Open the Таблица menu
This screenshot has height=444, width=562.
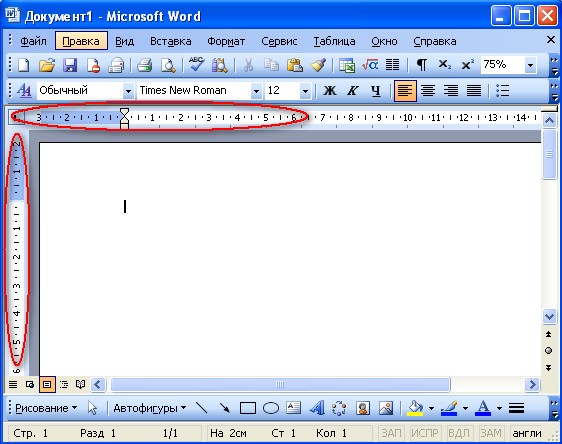[x=334, y=42]
